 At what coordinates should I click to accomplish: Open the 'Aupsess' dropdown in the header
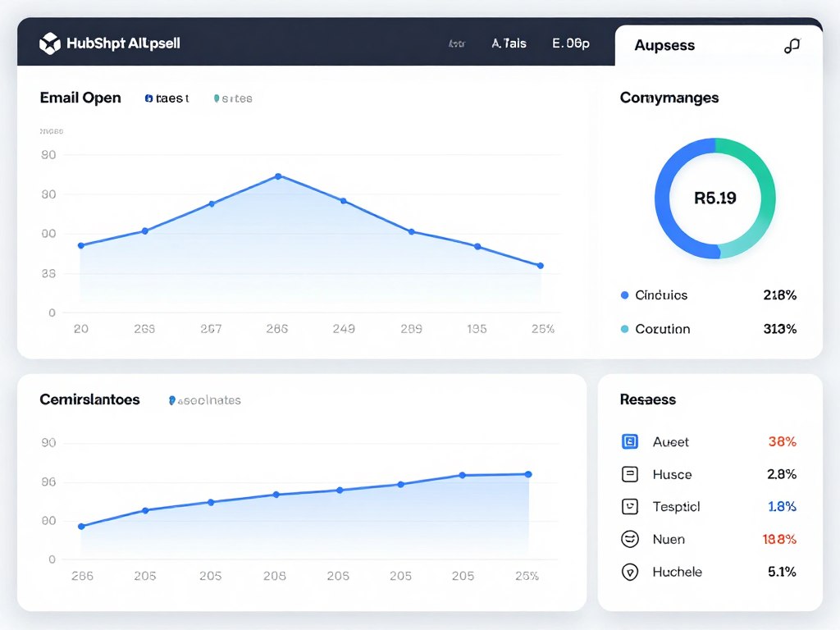coord(666,46)
